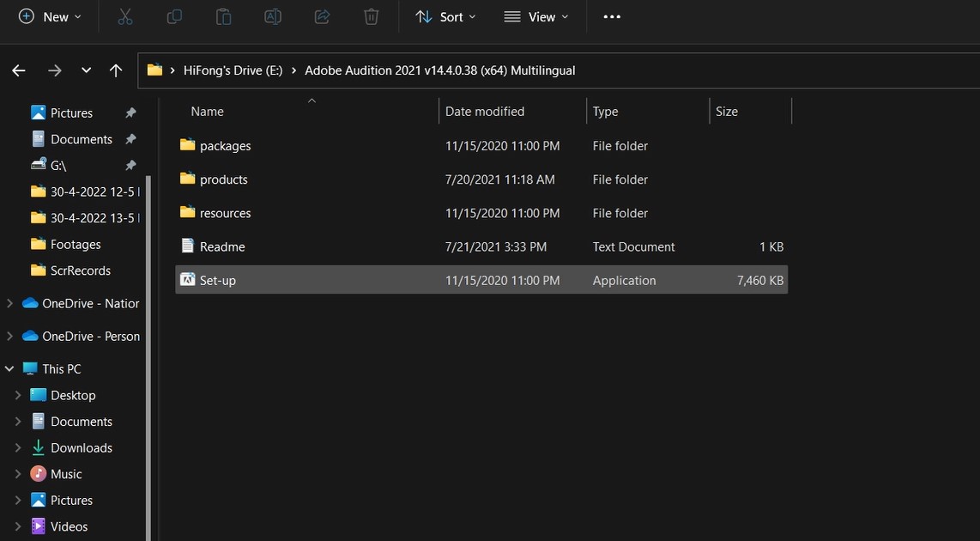Navigate back with the left arrow
Viewport: 980px width, 541px height.
(x=19, y=70)
